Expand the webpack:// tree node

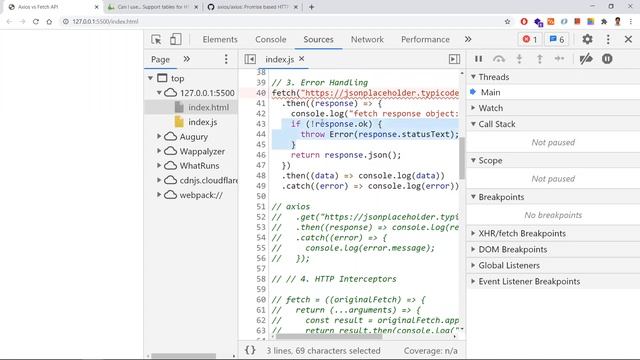pos(159,195)
